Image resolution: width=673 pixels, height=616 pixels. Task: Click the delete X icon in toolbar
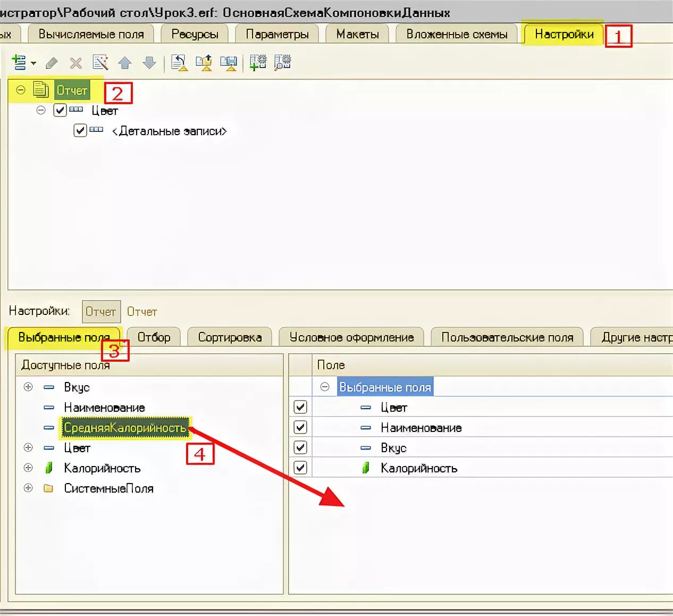[x=76, y=63]
